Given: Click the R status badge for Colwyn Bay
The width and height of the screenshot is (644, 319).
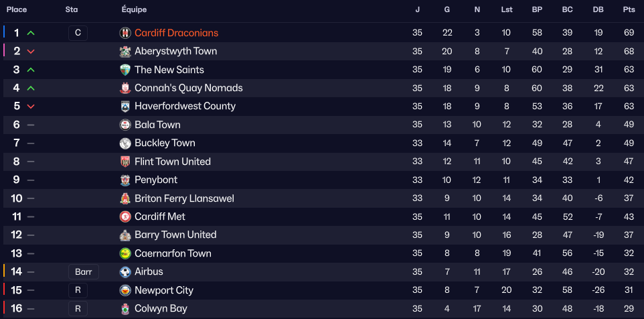Looking at the screenshot, I should click(78, 309).
